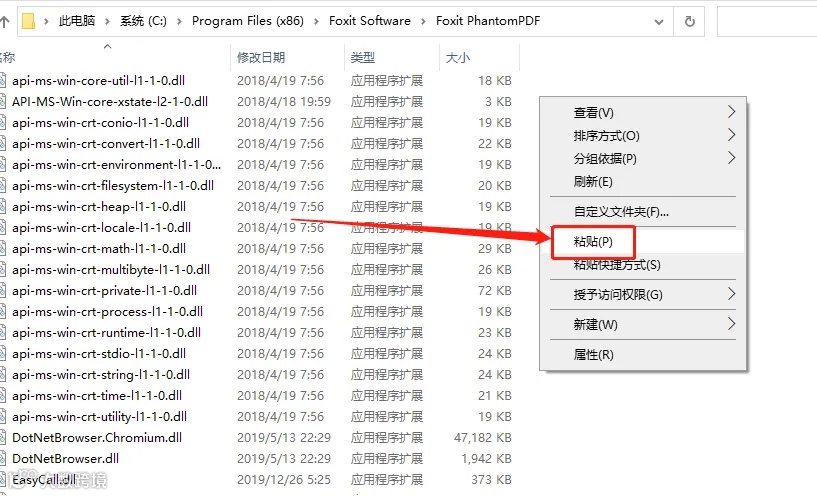Select file API-MS-Win-core-xstate-l2-1-0.dll
The image size is (817, 496).
pyautogui.click(x=110, y=102)
